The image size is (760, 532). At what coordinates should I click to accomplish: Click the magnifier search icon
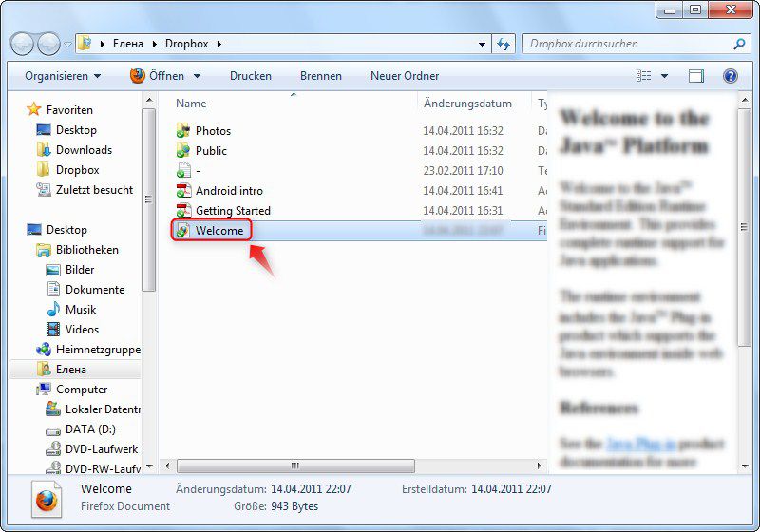click(739, 44)
